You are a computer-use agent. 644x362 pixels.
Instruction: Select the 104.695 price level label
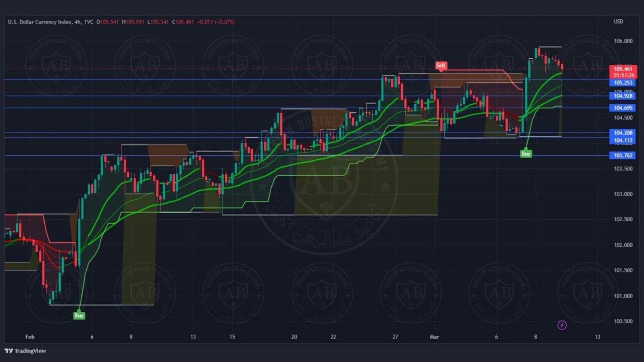tap(623, 108)
